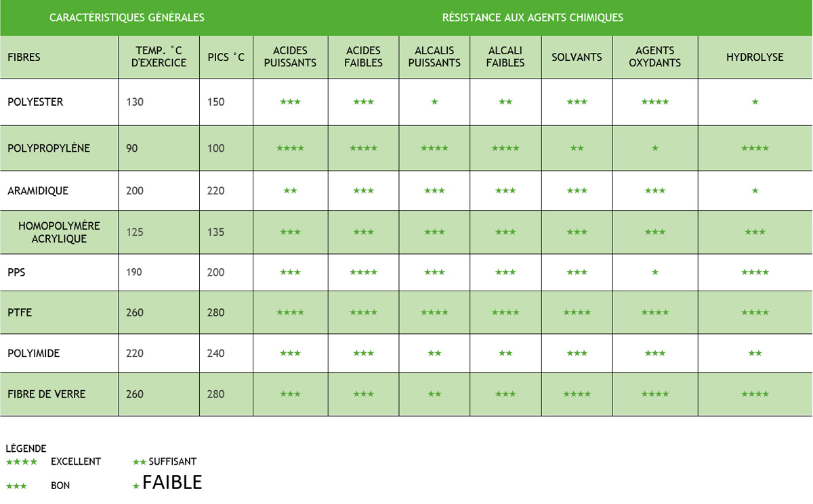Click the ALCALIS PUISSANTS column header
813x504 pixels.
pyautogui.click(x=434, y=57)
